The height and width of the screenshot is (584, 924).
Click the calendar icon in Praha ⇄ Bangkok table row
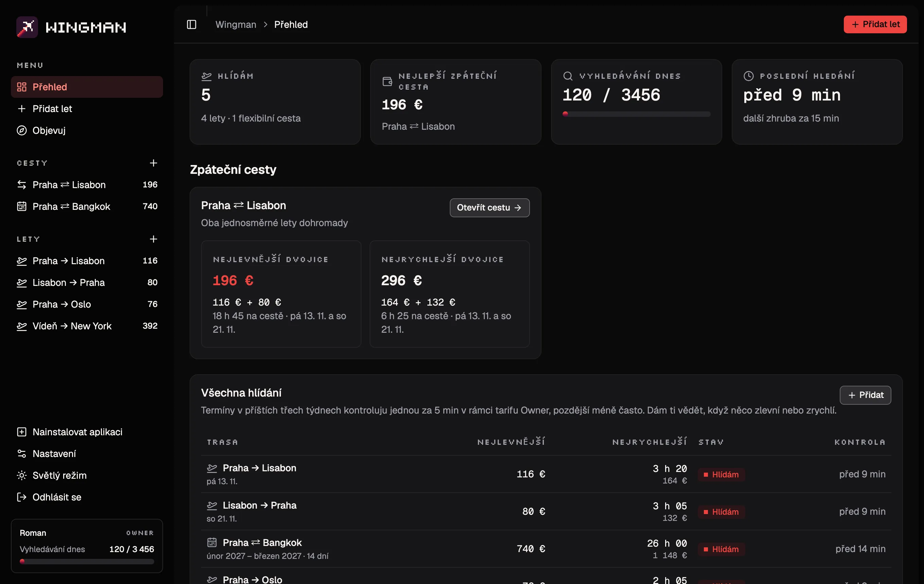212,542
